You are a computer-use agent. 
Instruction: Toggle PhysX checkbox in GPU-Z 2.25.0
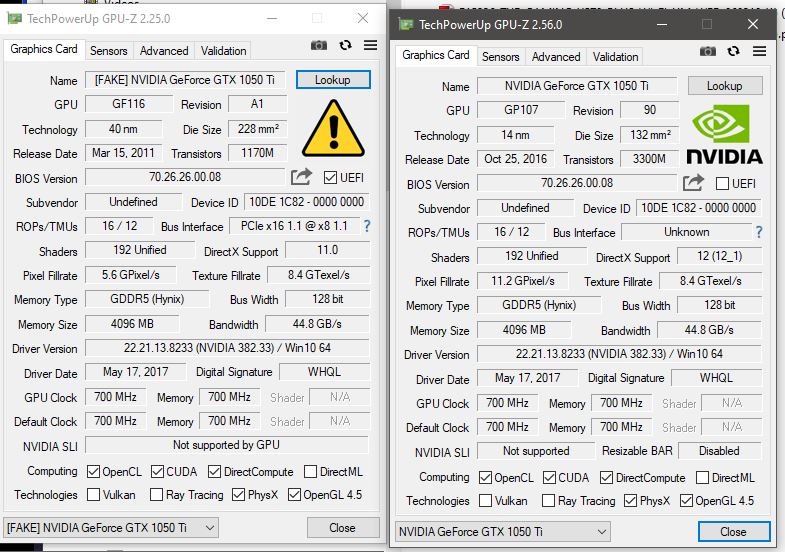239,494
